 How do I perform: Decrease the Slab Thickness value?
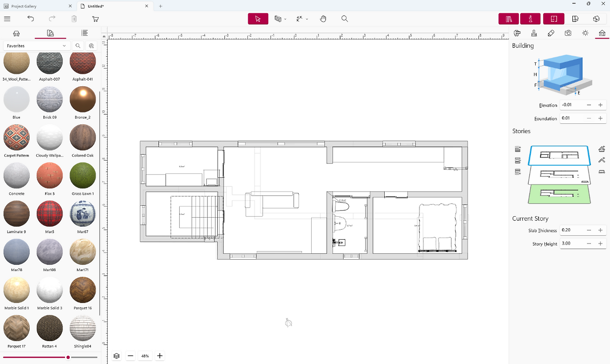pos(589,230)
